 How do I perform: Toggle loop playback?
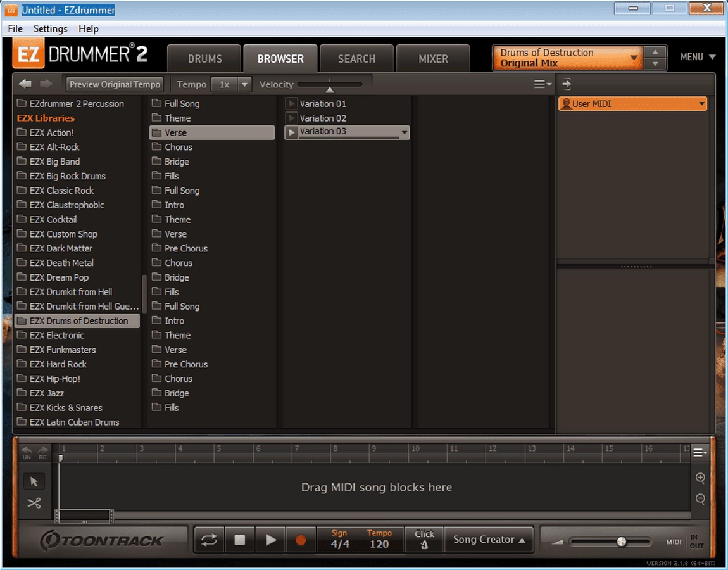tap(209, 540)
